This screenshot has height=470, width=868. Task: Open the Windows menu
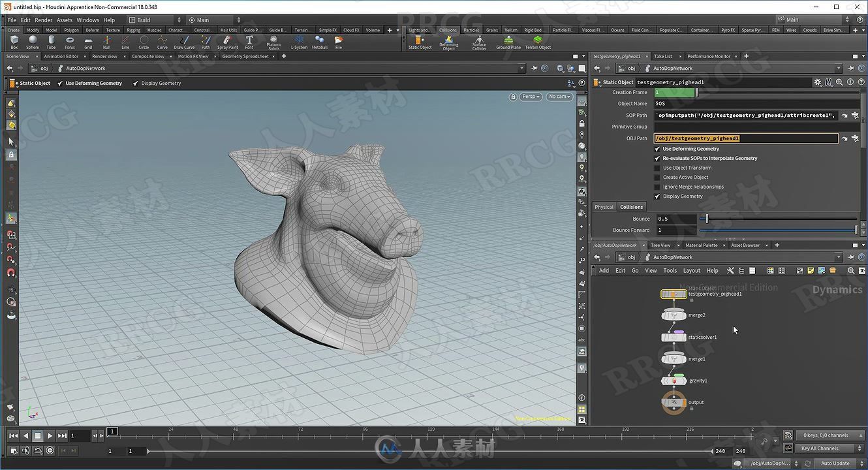click(x=88, y=20)
